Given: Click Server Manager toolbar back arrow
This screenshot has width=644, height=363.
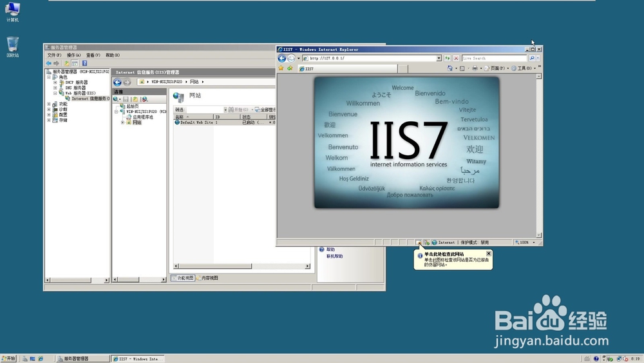Looking at the screenshot, I should [49, 63].
